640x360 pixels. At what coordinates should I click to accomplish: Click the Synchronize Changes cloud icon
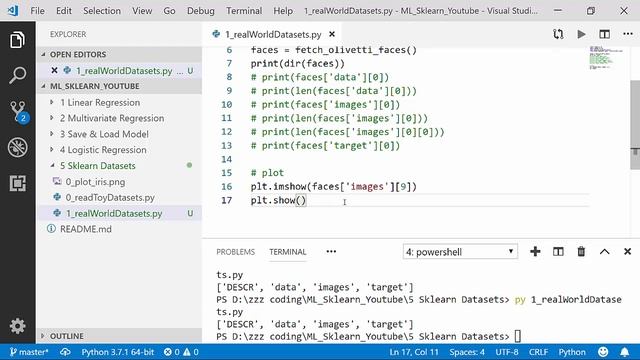click(65, 352)
